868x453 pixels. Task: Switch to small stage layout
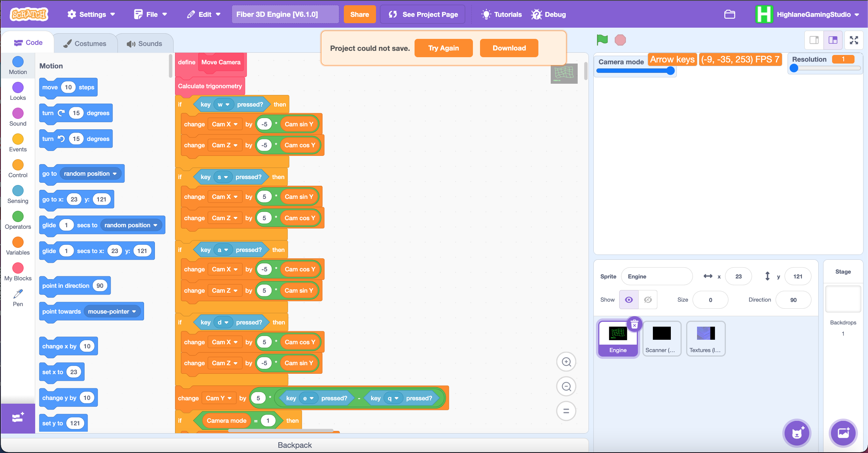(x=814, y=40)
